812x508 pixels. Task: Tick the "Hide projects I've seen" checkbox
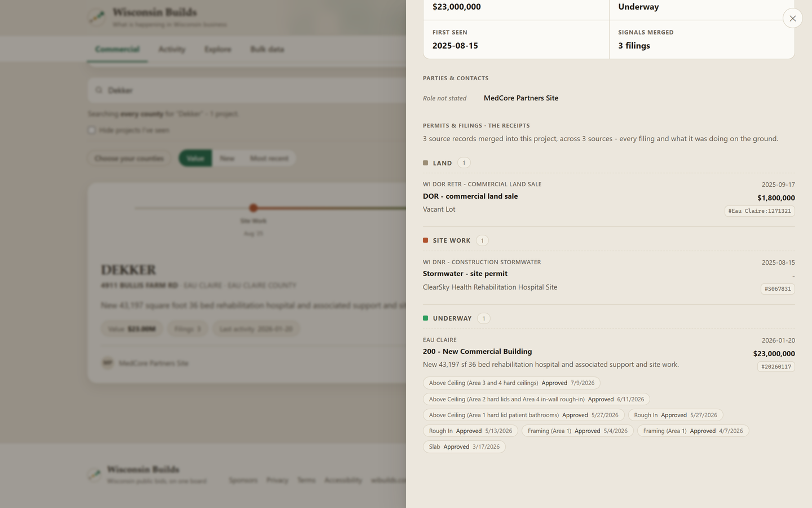pyautogui.click(x=91, y=130)
